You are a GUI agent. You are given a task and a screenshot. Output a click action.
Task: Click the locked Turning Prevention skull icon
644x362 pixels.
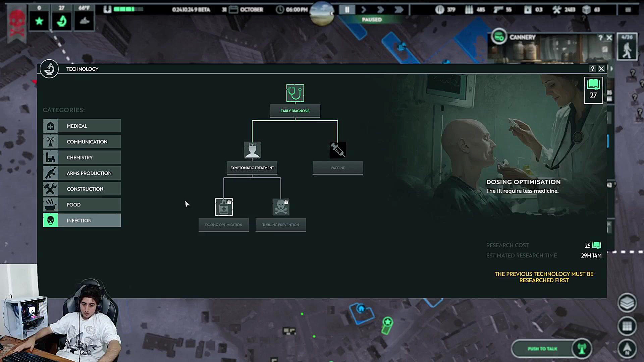[281, 207]
